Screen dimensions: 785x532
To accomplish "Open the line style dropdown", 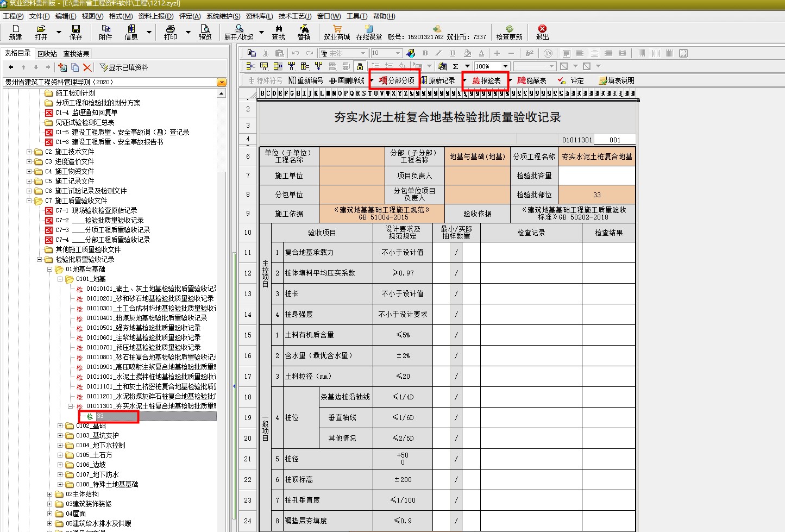I will [x=552, y=66].
